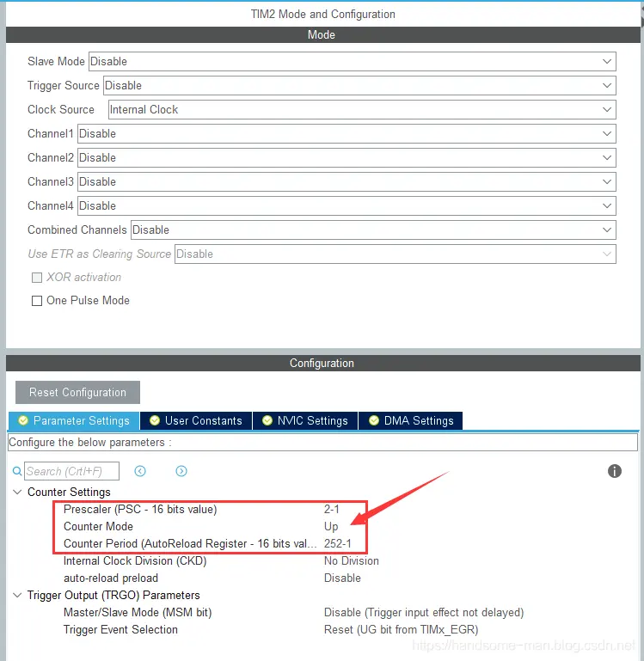The image size is (644, 661).
Task: Click the Counter Period parameter label
Action: click(x=190, y=544)
